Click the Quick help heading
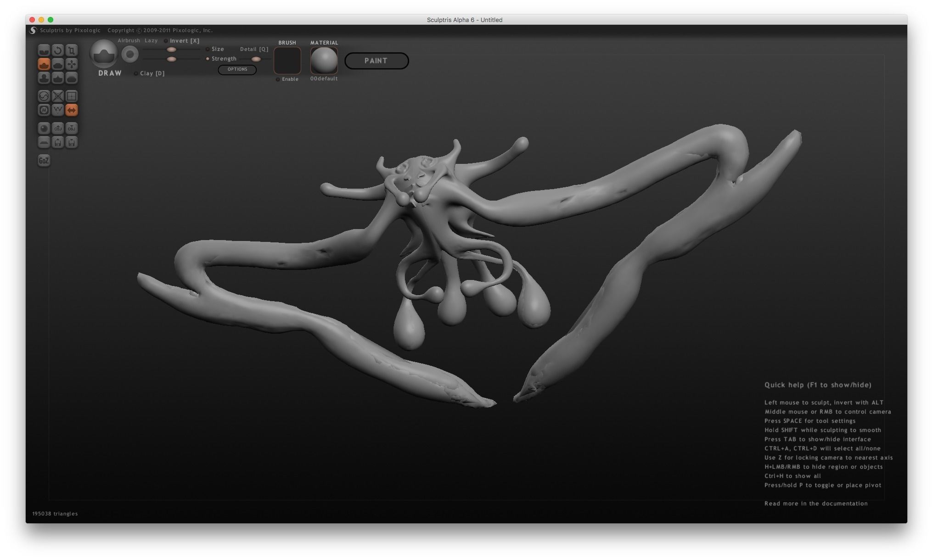Image resolution: width=933 pixels, height=560 pixels. [x=818, y=385]
